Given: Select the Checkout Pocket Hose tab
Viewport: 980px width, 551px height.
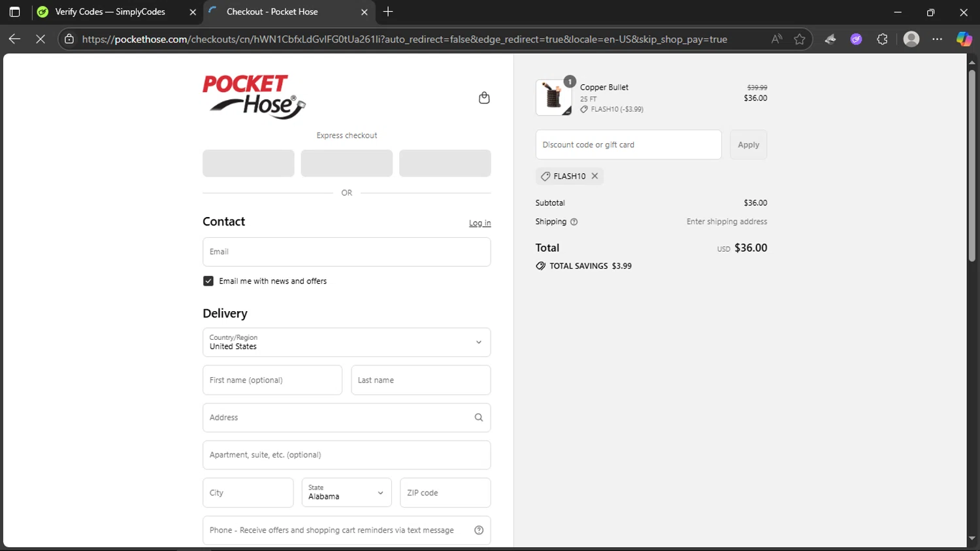Looking at the screenshot, I should tap(289, 12).
